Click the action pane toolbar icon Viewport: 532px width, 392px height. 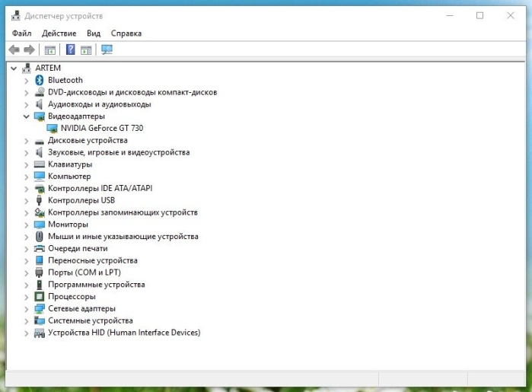(x=86, y=50)
